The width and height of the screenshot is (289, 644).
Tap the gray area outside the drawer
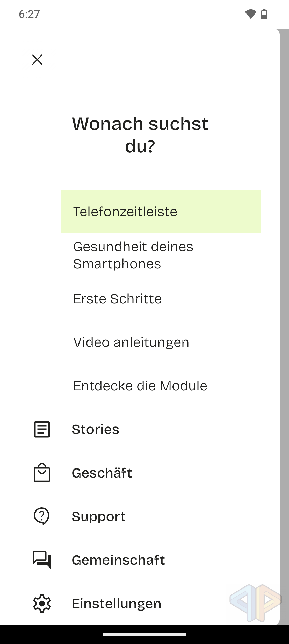[284, 311]
